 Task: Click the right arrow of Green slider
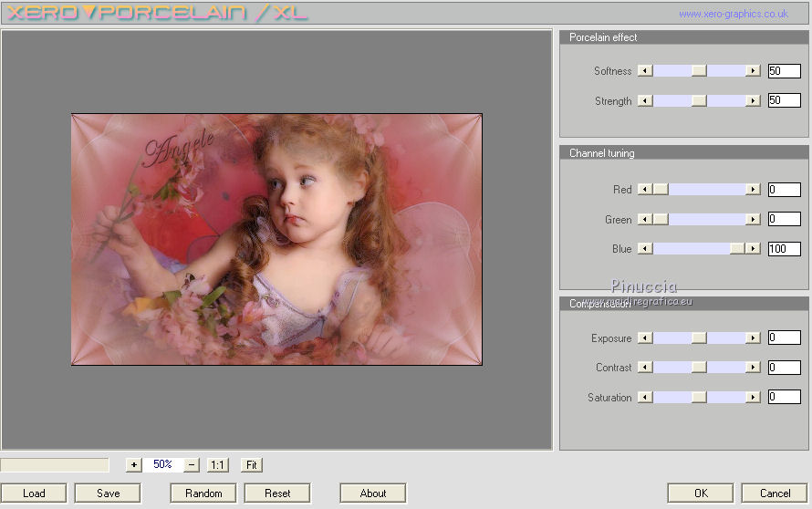[x=753, y=220]
